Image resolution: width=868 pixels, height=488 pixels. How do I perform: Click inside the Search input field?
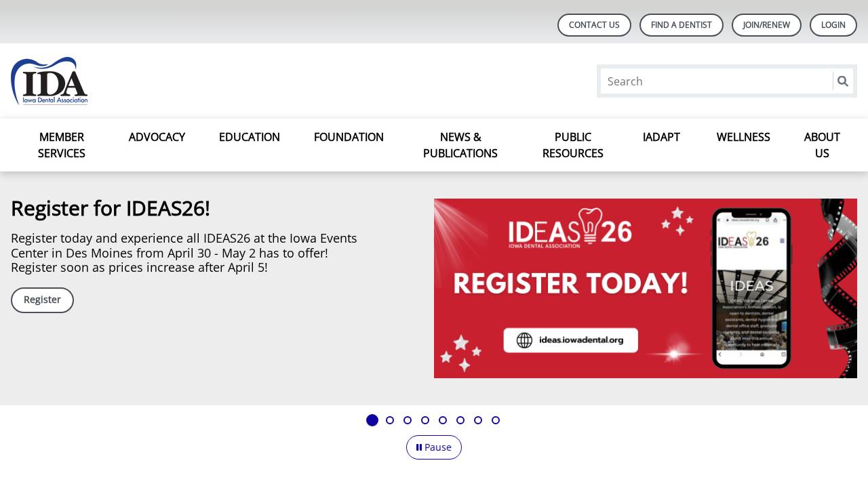(x=716, y=81)
